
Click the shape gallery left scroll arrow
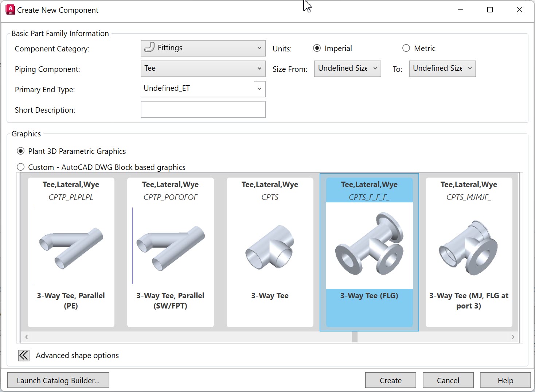pos(27,337)
